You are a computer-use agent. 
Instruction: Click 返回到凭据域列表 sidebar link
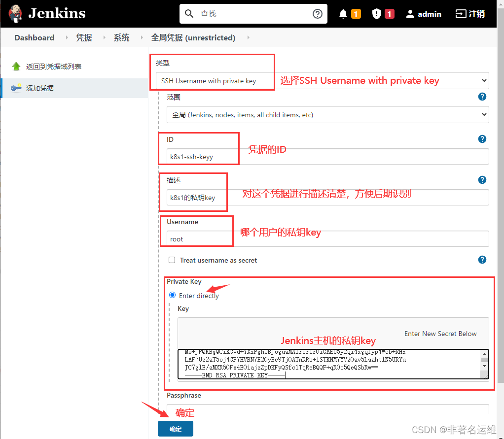click(54, 67)
